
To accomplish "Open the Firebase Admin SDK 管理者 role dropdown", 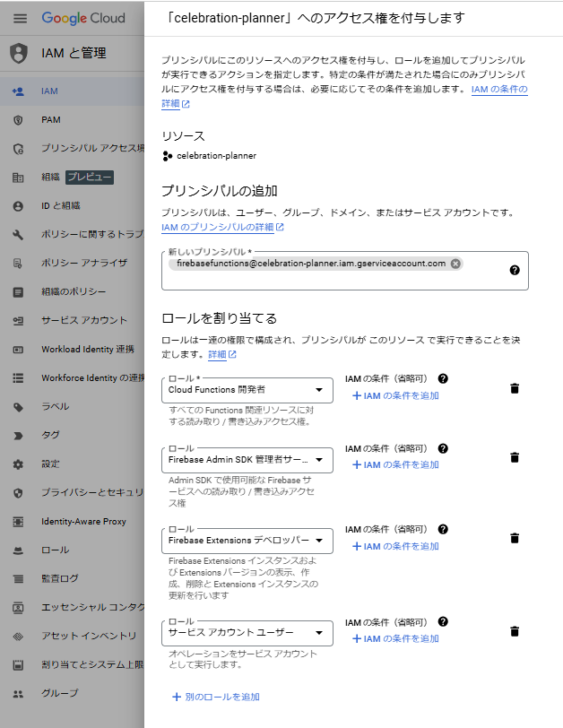I will tap(247, 460).
